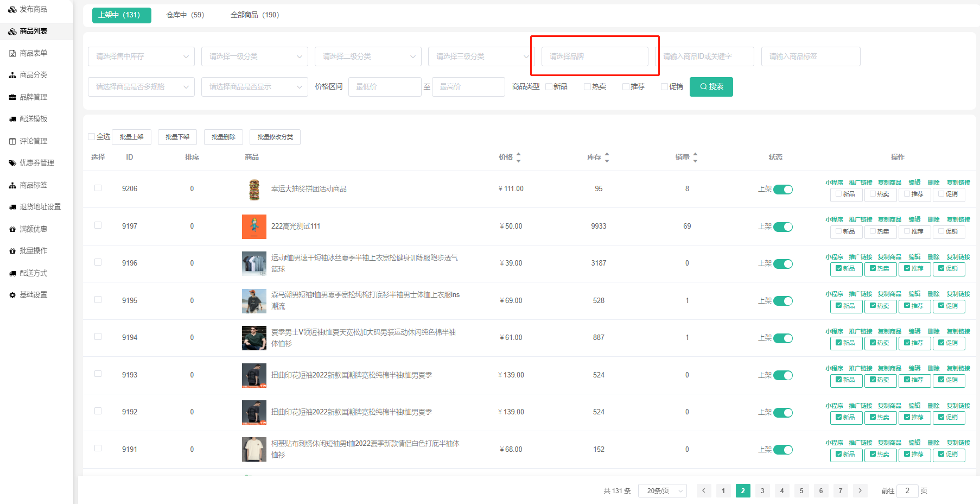The image size is (980, 504).
Task: Switch to the 仓库中 (59) tab
Action: point(185,15)
